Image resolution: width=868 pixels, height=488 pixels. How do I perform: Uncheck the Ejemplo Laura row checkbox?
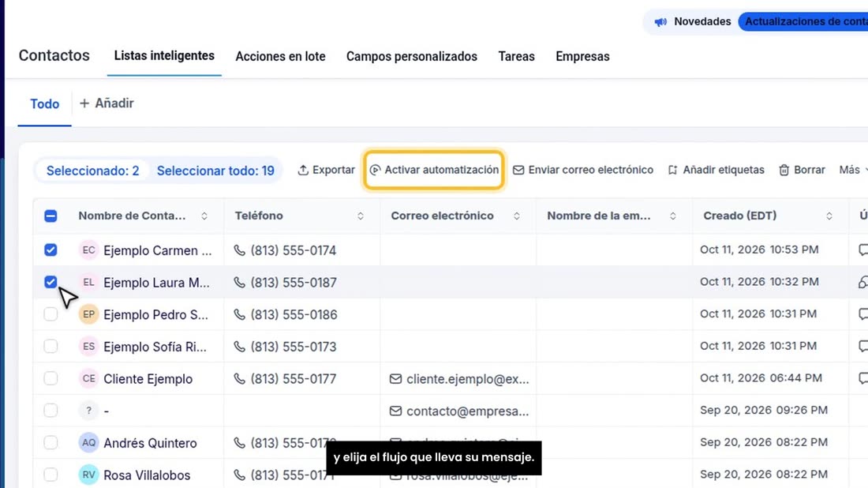pos(51,283)
